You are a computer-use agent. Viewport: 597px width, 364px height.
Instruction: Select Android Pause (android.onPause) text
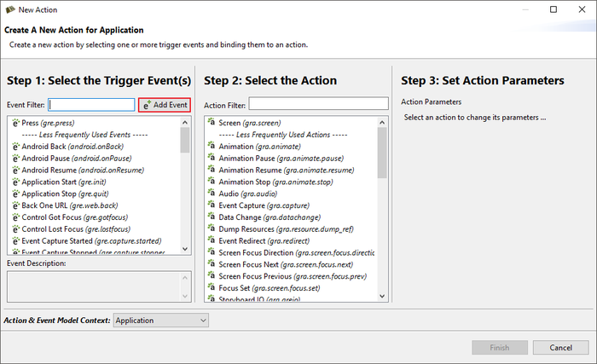77,159
